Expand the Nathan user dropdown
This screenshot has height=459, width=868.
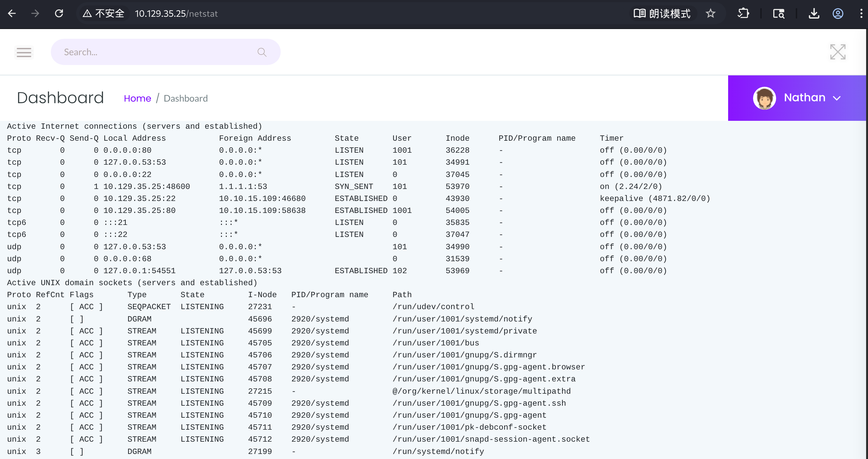797,98
